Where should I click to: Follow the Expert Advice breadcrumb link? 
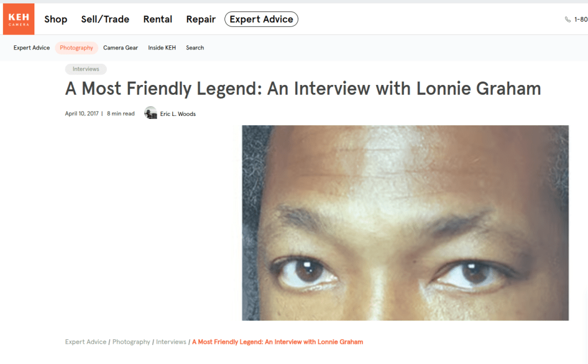[x=86, y=342]
